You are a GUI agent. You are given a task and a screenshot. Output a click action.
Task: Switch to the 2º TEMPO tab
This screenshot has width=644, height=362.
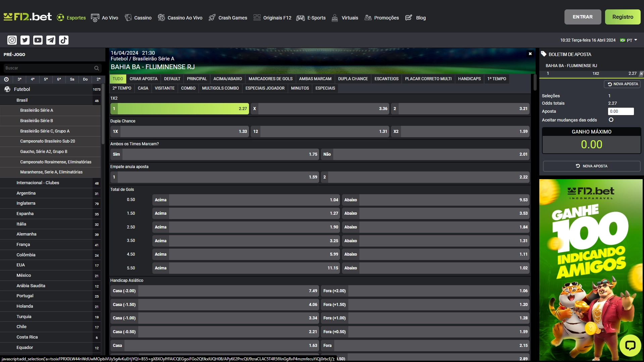[x=122, y=88]
